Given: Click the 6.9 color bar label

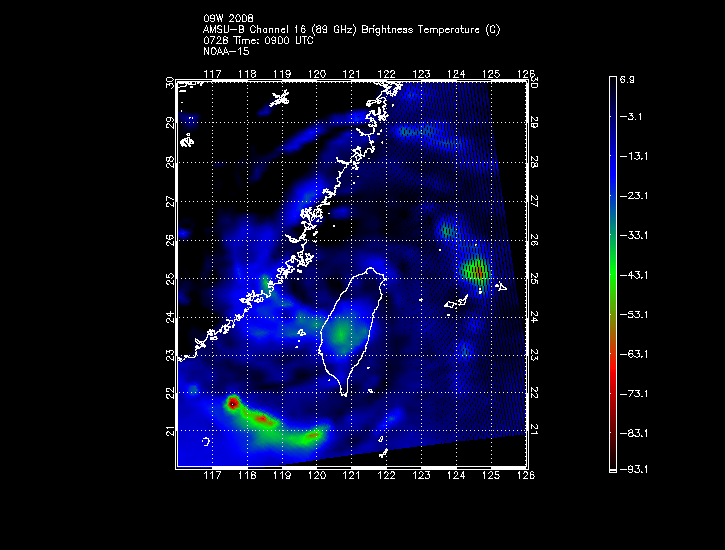Looking at the screenshot, I should click(x=627, y=80).
